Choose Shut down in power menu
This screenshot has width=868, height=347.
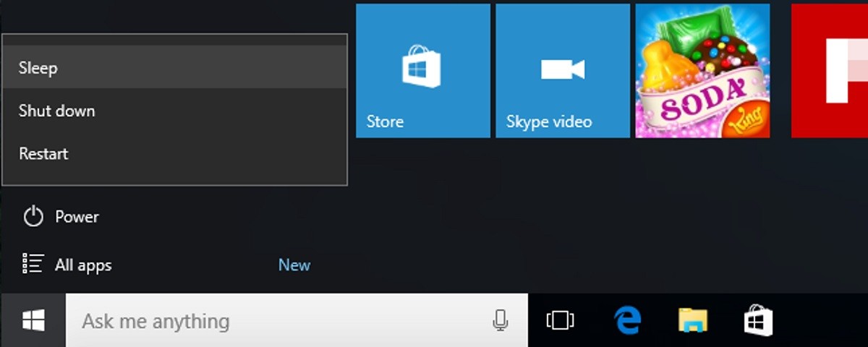point(174,111)
